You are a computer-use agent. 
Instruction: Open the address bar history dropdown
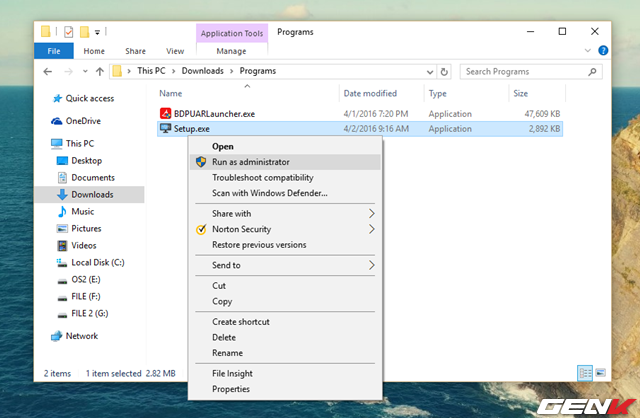[430, 72]
